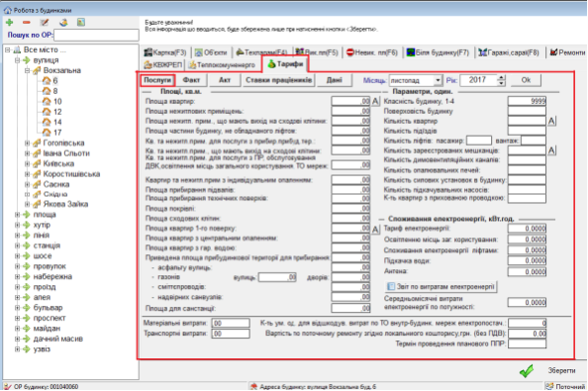Click the Ok button
The image size is (588, 391).
click(x=526, y=80)
